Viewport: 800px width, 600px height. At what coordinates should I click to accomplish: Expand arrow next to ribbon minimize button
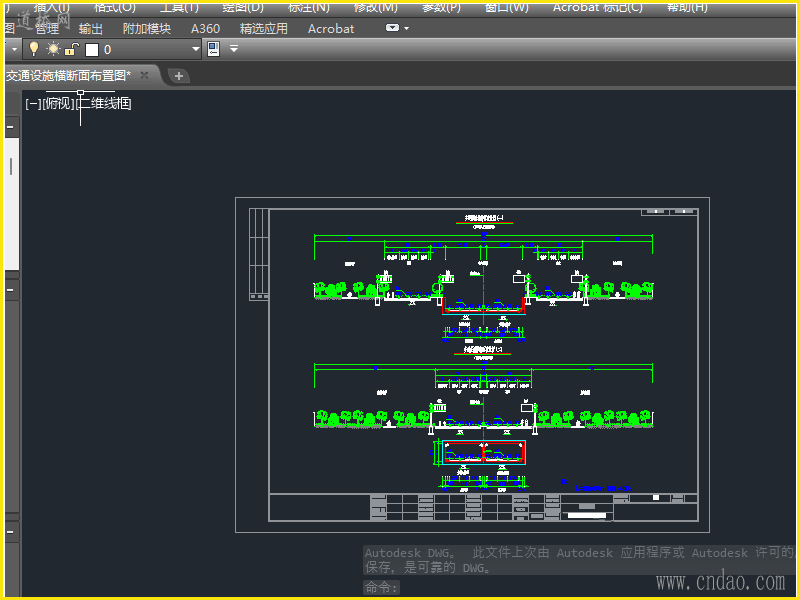[x=407, y=29]
